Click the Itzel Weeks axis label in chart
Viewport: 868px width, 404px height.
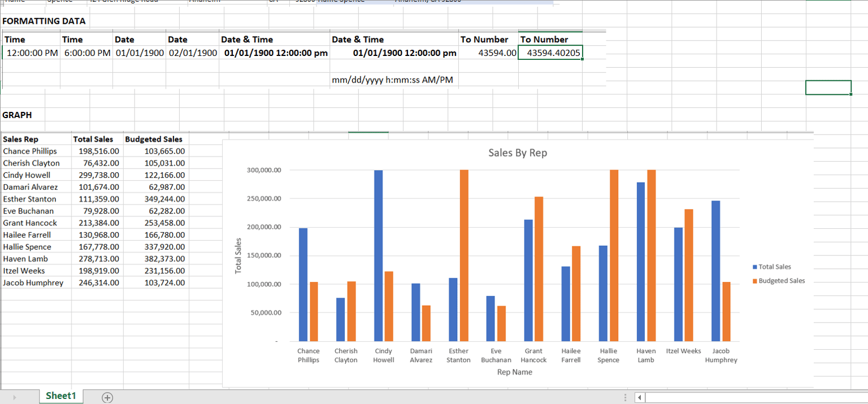point(683,351)
